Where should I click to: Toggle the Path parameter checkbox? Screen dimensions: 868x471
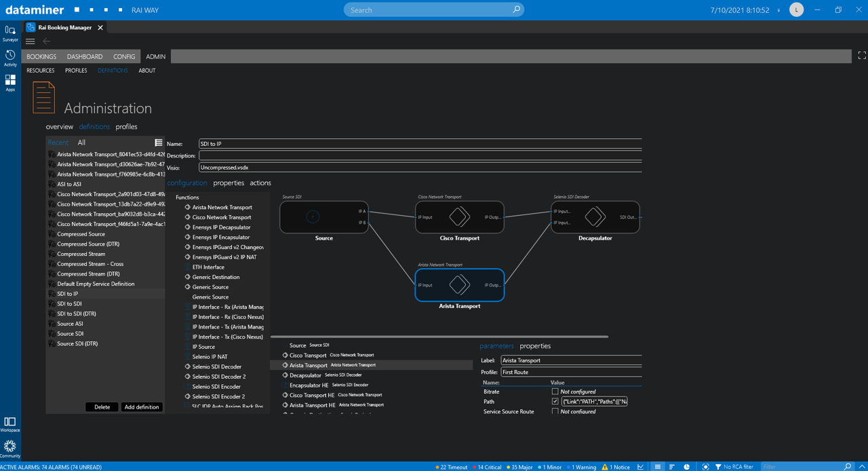click(555, 402)
